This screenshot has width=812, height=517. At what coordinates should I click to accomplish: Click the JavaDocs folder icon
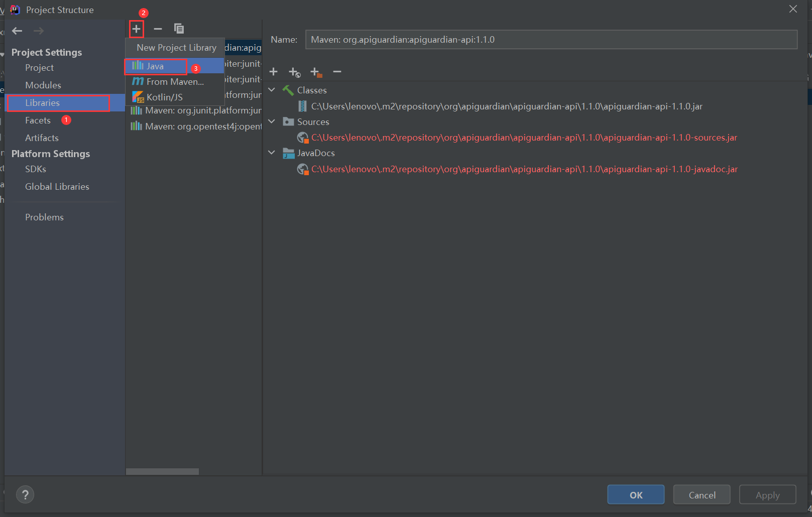(288, 153)
